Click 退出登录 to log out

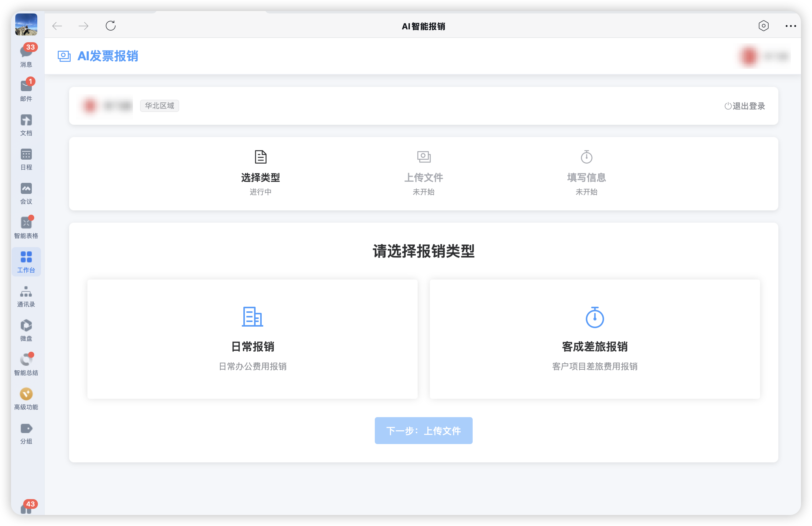tap(744, 106)
